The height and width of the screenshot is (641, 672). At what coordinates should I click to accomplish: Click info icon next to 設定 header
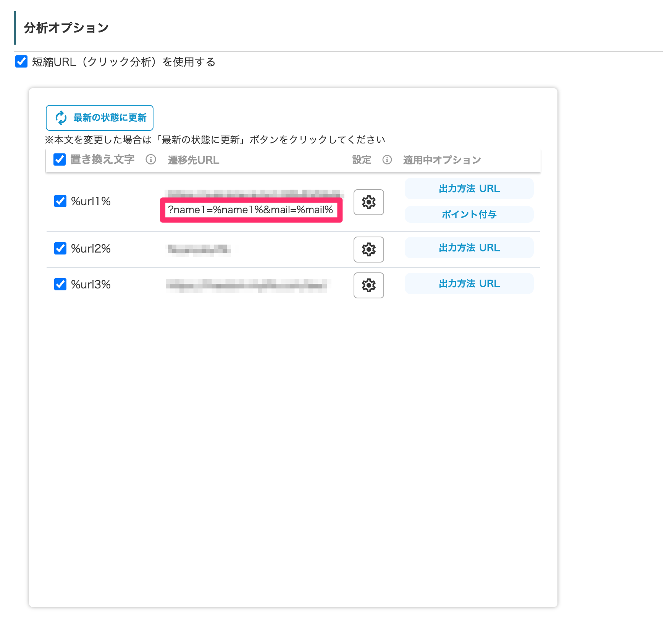tap(387, 159)
